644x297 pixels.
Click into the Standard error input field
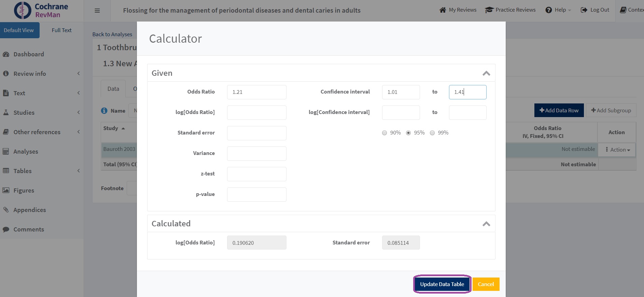tap(256, 133)
